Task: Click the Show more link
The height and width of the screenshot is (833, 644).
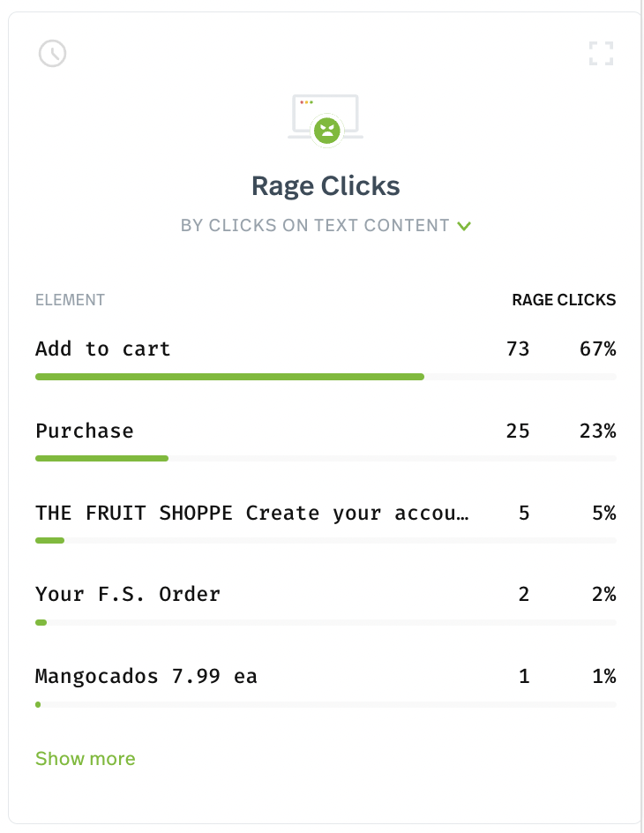Action: [85, 759]
